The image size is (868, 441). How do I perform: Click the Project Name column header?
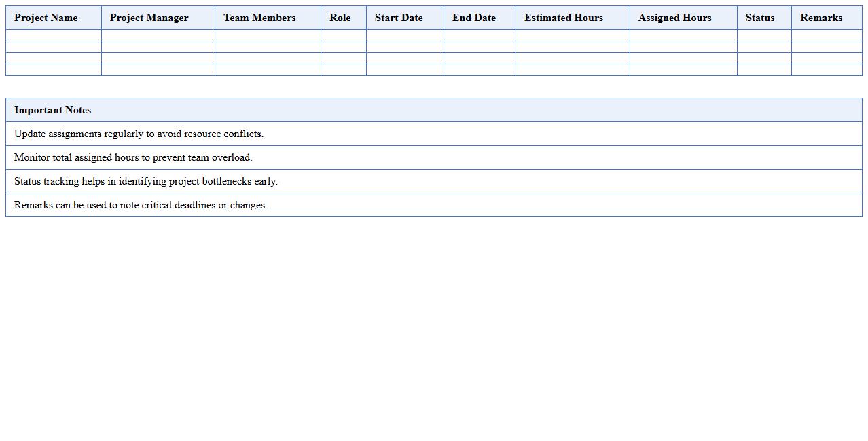tap(46, 18)
